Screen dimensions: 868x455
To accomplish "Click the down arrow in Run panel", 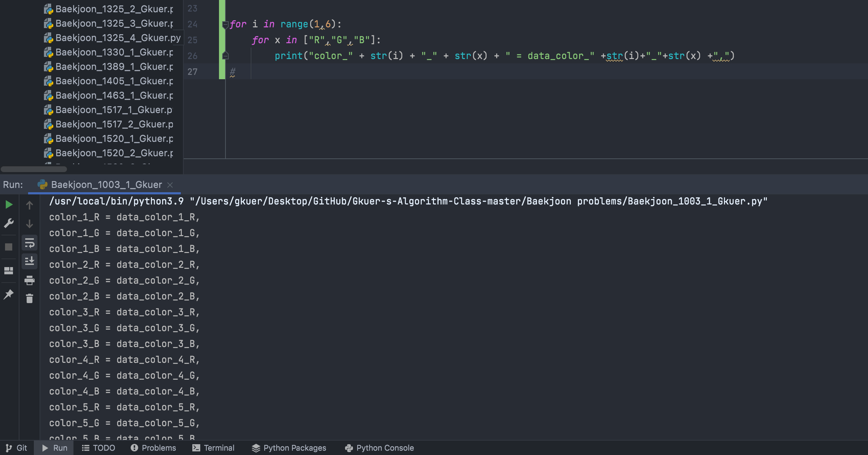I will click(30, 224).
